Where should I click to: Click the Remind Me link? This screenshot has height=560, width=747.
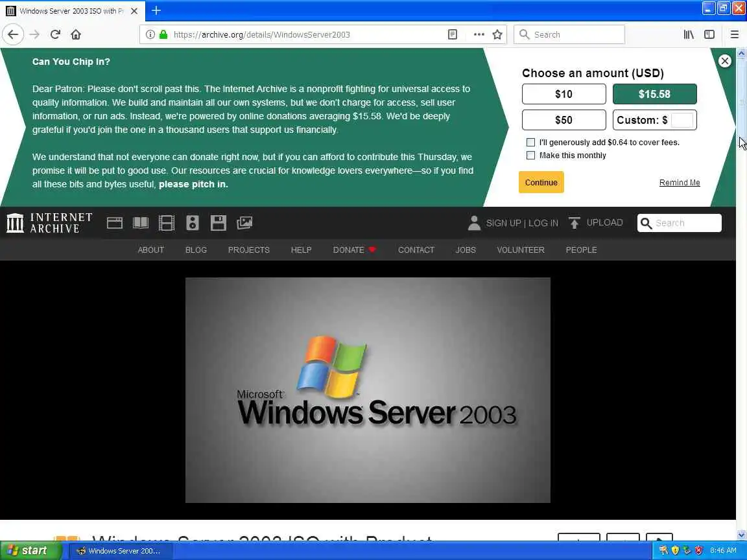point(680,182)
